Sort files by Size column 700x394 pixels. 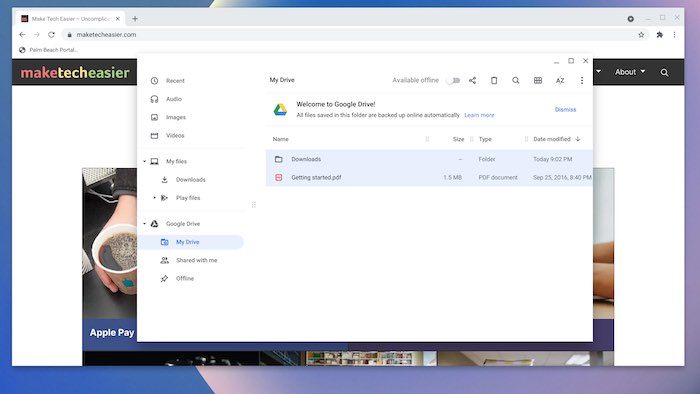tap(458, 139)
